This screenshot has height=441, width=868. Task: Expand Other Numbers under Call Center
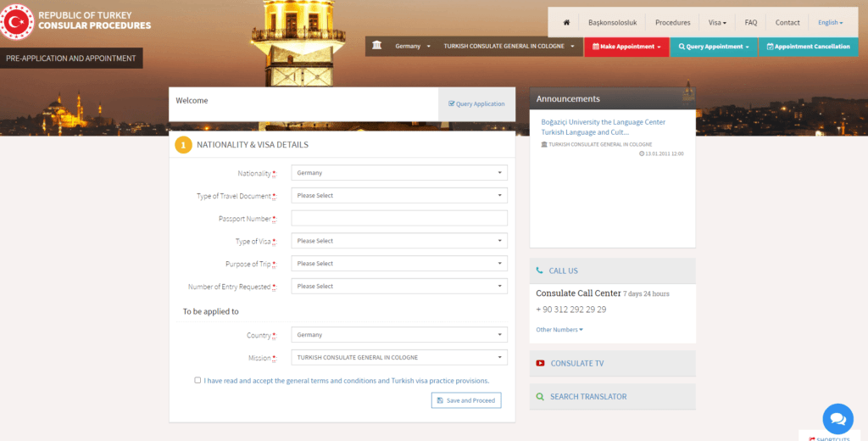pos(559,330)
